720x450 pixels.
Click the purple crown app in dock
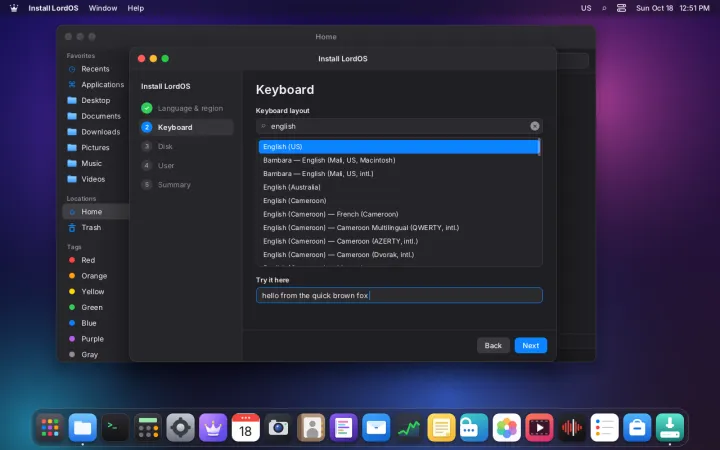click(213, 428)
